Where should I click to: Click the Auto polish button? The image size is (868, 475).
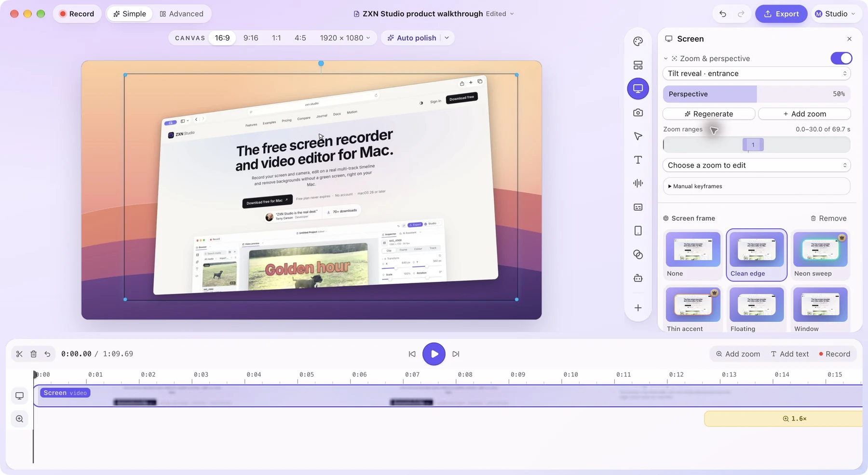[411, 38]
